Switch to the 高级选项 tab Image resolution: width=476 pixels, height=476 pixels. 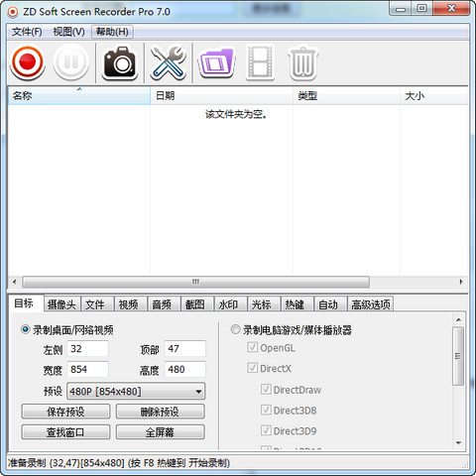tap(371, 304)
